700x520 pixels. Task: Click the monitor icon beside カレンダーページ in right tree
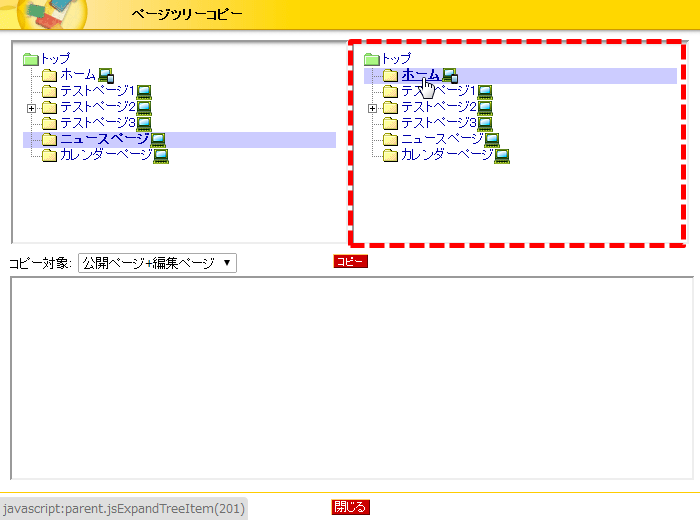502,156
